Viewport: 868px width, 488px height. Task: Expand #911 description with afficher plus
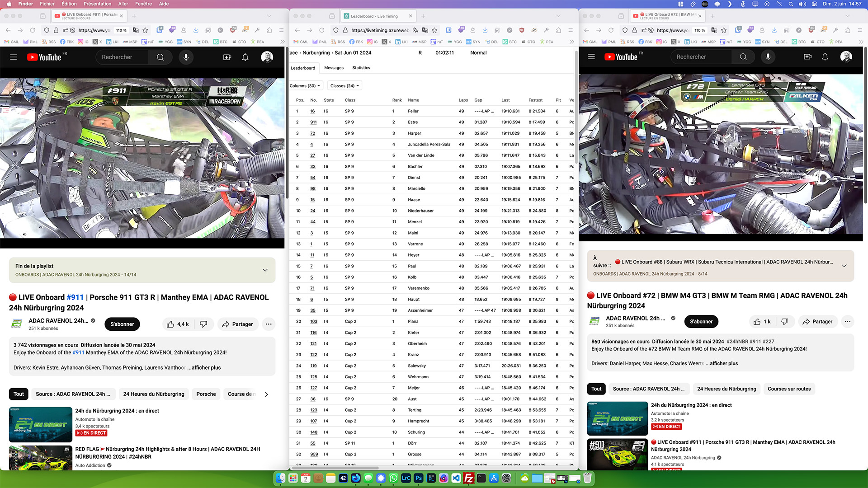pyautogui.click(x=204, y=368)
